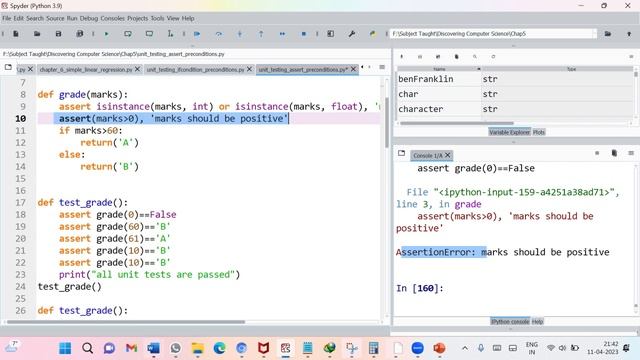The width and height of the screenshot is (640, 360).
Task: Switch to the Plots pane tab
Action: click(x=539, y=132)
